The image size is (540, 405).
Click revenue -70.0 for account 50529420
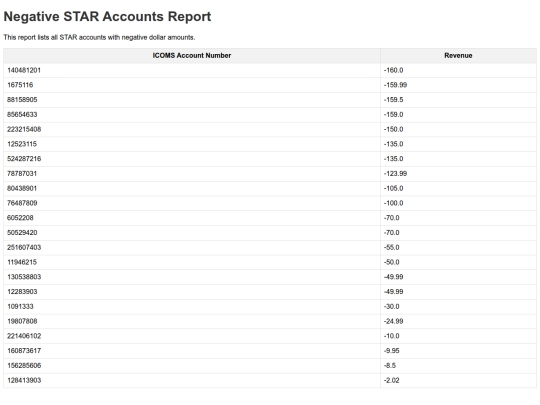pyautogui.click(x=392, y=233)
